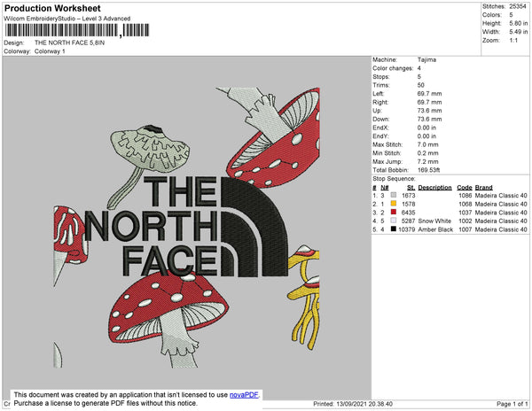The width and height of the screenshot is (532, 411).
Task: Click the 'St.' column header
Action: [x=411, y=188]
